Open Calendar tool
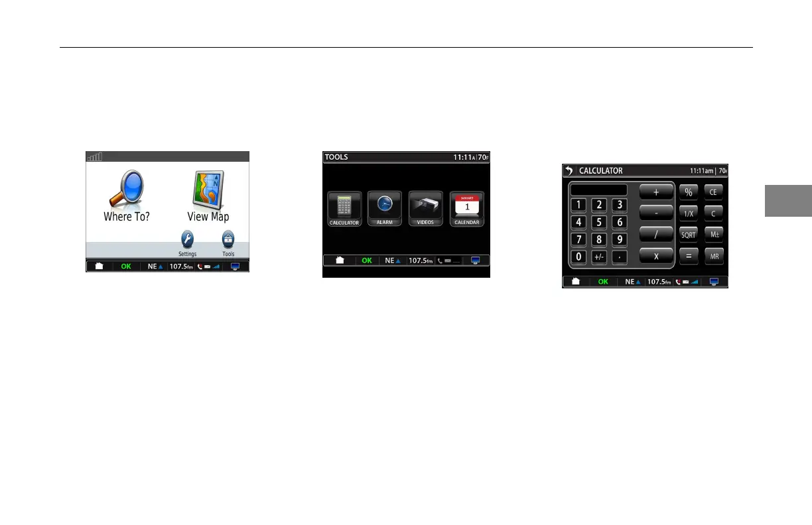This screenshot has height=525, width=812. (466, 209)
